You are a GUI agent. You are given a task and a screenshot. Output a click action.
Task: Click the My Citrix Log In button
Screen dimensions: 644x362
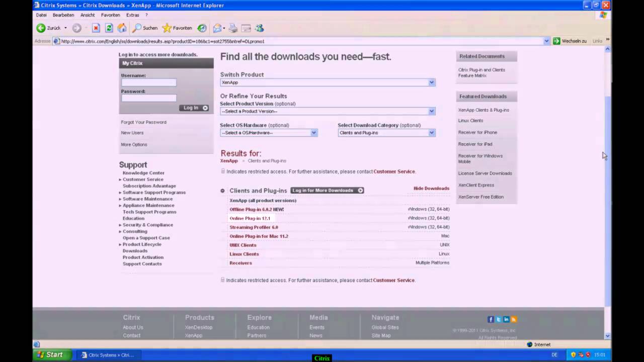tap(195, 108)
